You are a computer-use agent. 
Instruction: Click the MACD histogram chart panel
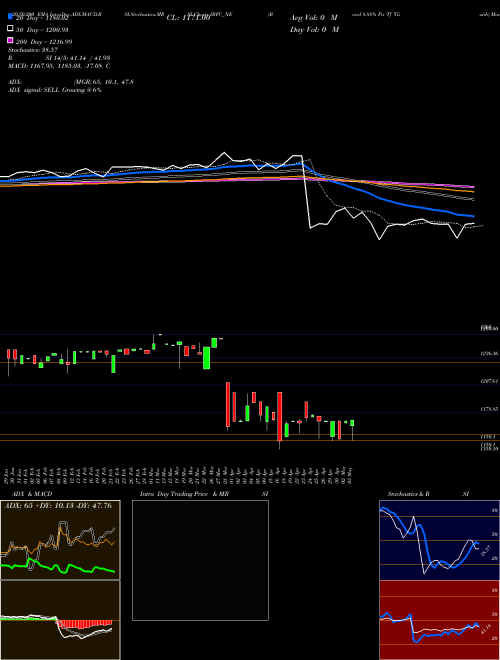(x=60, y=620)
